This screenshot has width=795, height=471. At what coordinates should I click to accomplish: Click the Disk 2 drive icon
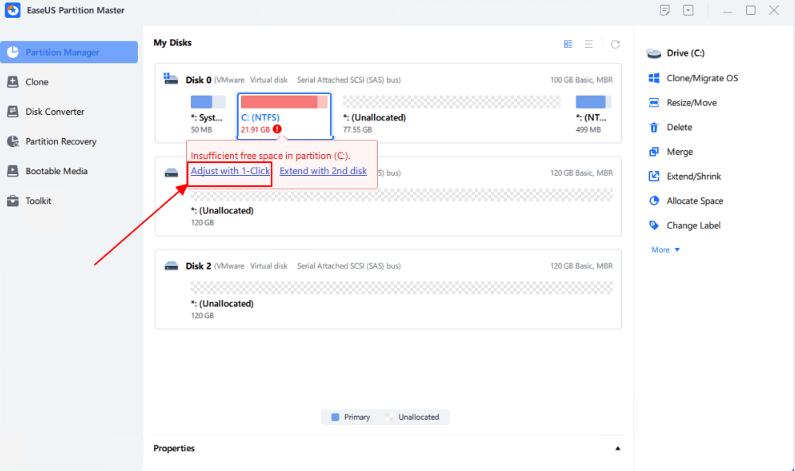171,266
